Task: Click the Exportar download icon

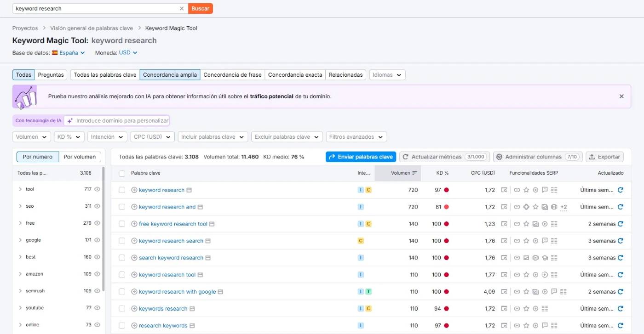Action: tap(593, 157)
